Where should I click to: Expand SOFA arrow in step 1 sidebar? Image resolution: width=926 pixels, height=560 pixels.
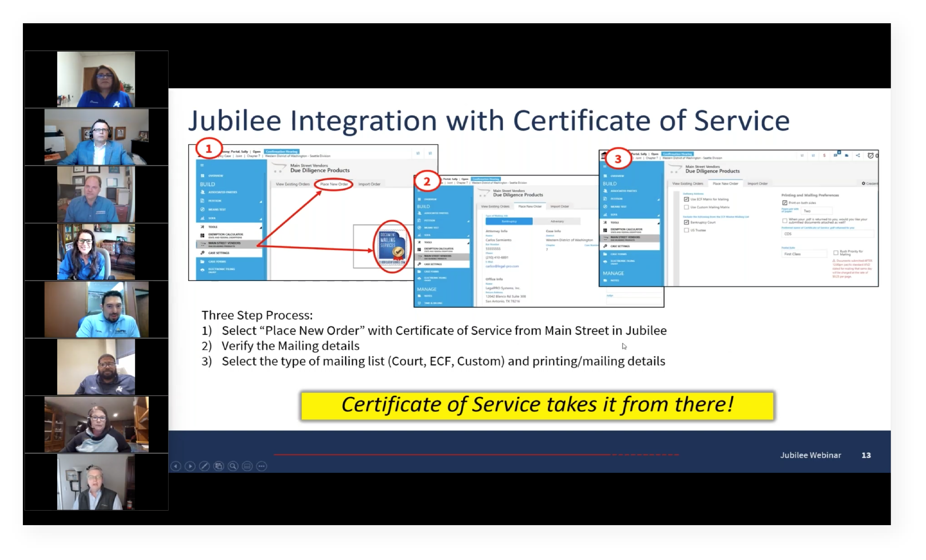[261, 219]
